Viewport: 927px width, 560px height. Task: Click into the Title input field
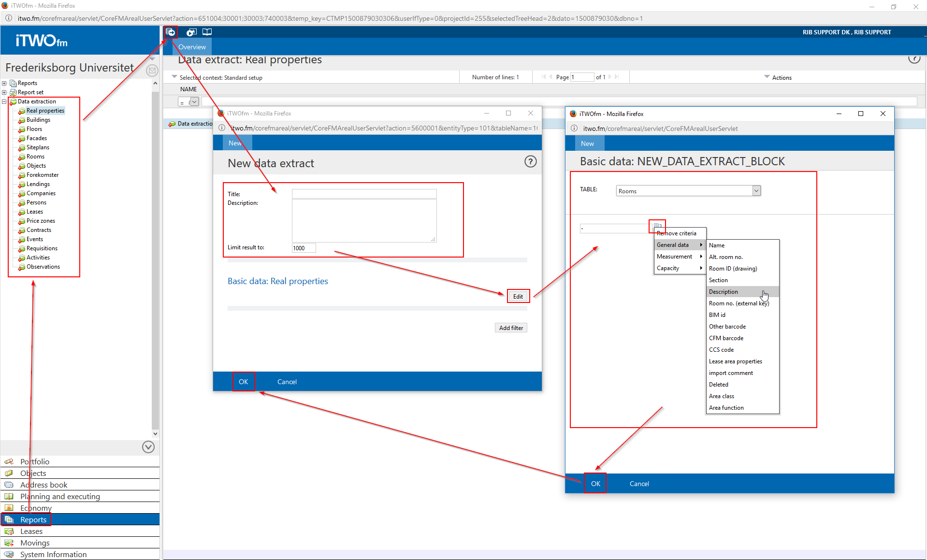[364, 194]
